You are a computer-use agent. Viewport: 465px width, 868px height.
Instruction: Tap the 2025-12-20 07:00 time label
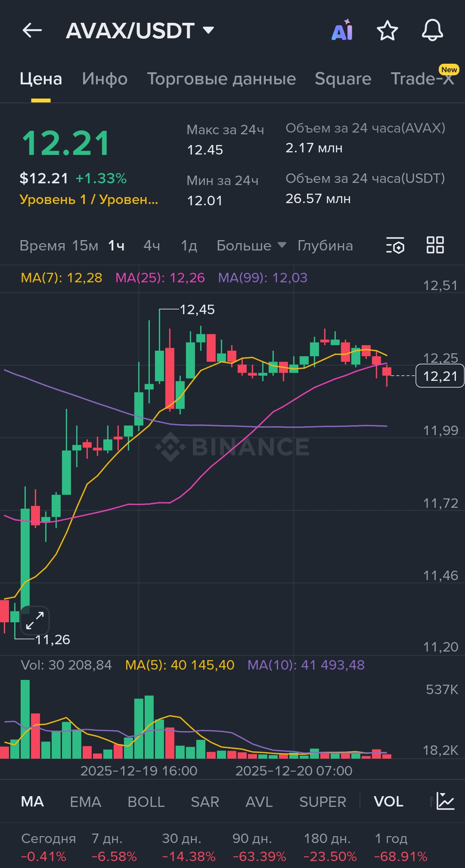[294, 771]
